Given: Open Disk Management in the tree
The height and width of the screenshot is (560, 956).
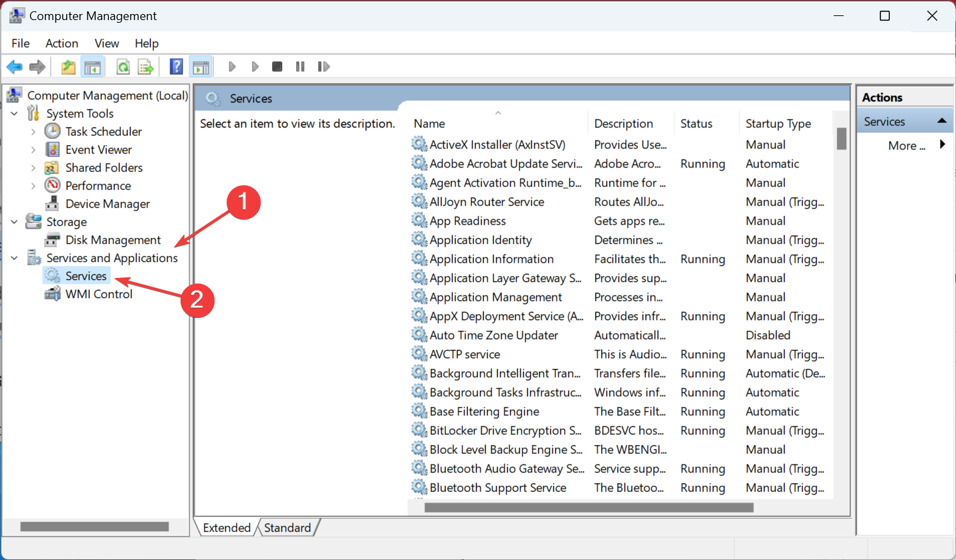Looking at the screenshot, I should [113, 240].
